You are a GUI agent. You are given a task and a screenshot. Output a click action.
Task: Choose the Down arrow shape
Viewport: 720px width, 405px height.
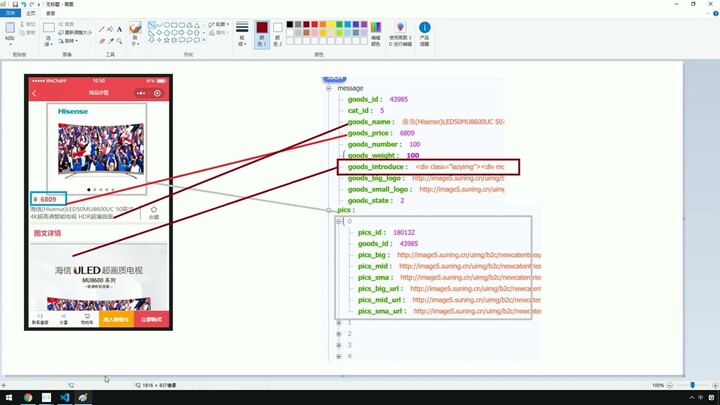point(152,40)
